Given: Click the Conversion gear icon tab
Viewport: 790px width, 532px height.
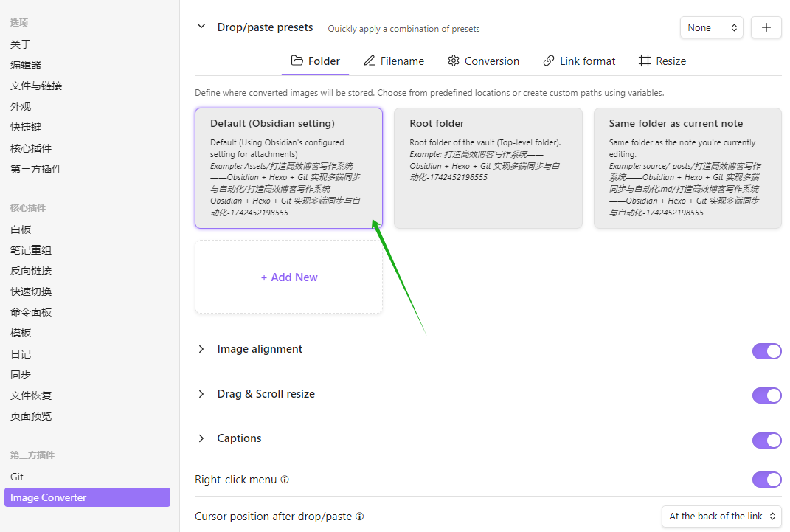Looking at the screenshot, I should click(x=483, y=61).
